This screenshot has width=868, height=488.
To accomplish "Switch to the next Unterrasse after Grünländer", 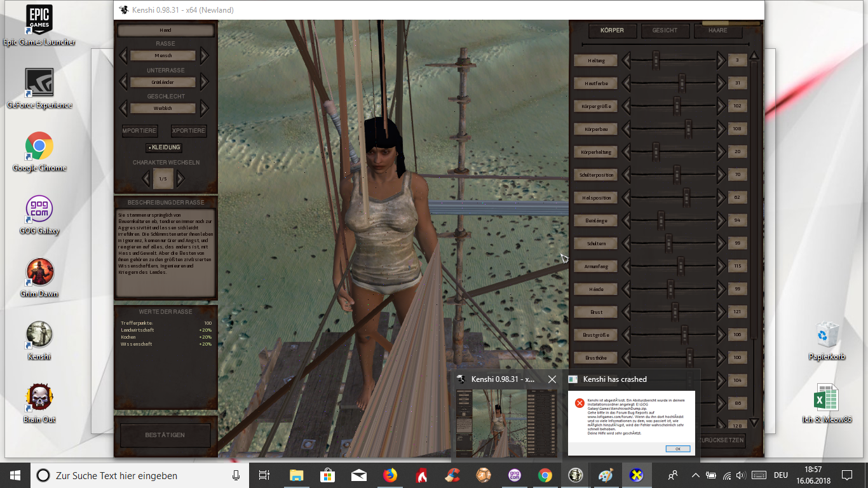I will coord(204,82).
